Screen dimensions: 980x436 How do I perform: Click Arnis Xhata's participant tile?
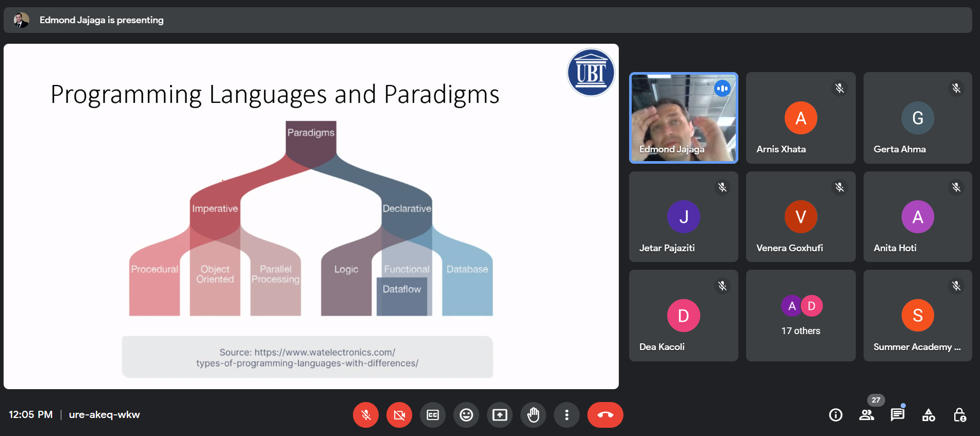click(x=801, y=118)
